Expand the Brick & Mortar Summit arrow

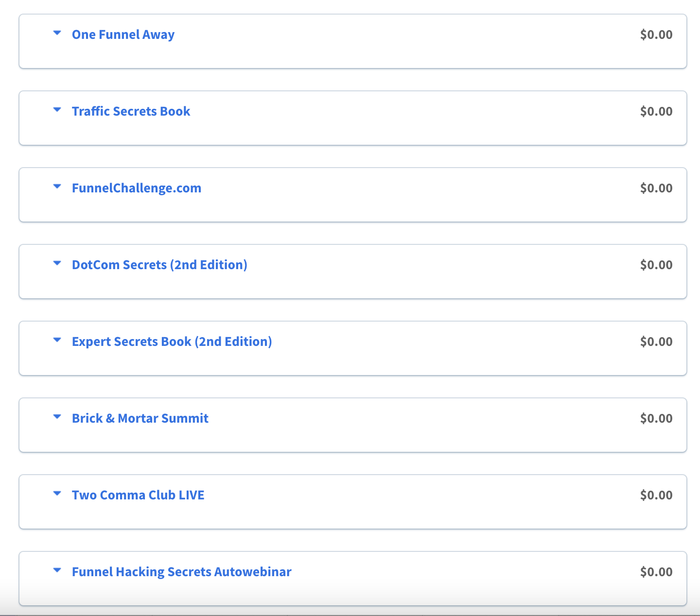57,417
